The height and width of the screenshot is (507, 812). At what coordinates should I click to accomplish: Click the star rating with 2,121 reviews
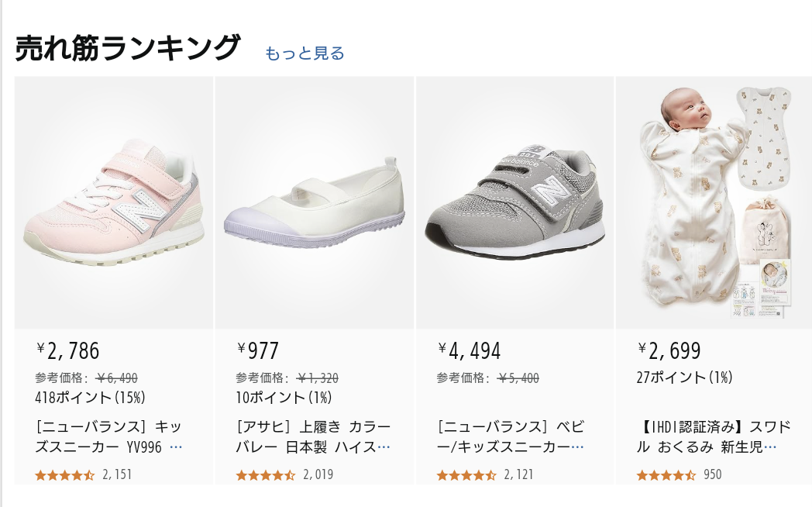pos(466,474)
